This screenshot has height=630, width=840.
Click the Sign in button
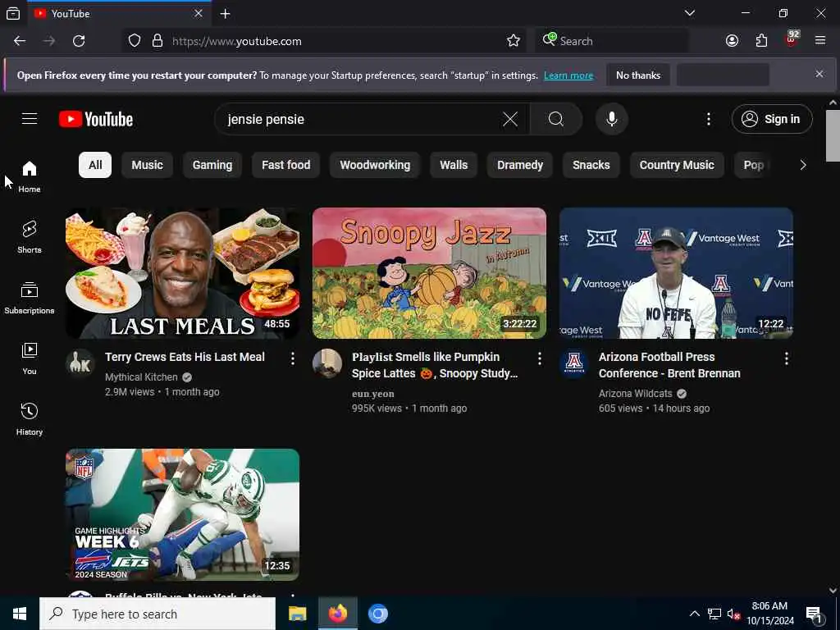(x=771, y=119)
